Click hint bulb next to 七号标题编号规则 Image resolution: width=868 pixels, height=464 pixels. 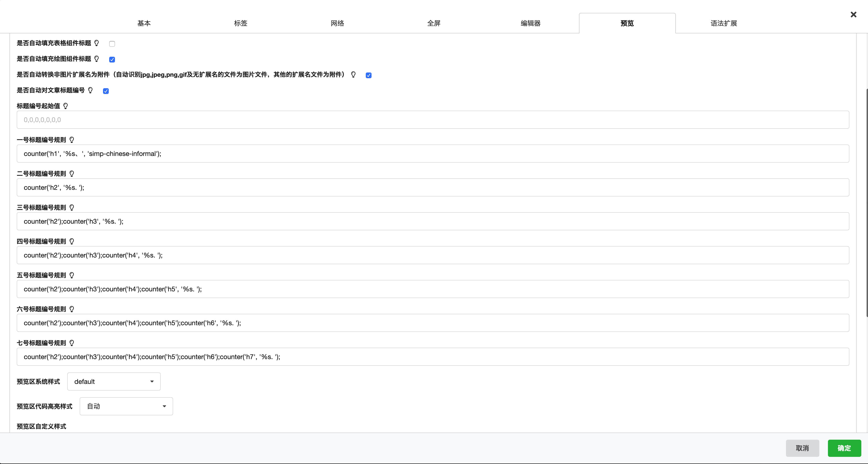pyautogui.click(x=72, y=343)
